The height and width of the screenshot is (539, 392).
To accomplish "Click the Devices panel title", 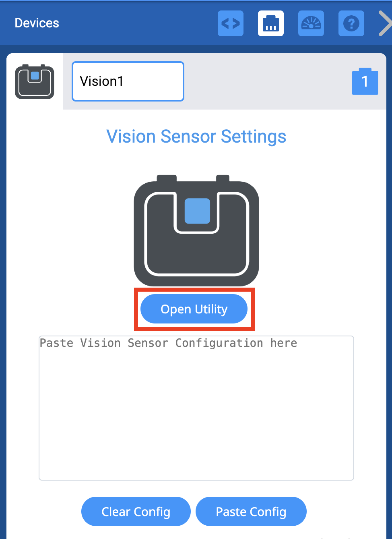I will tap(37, 23).
